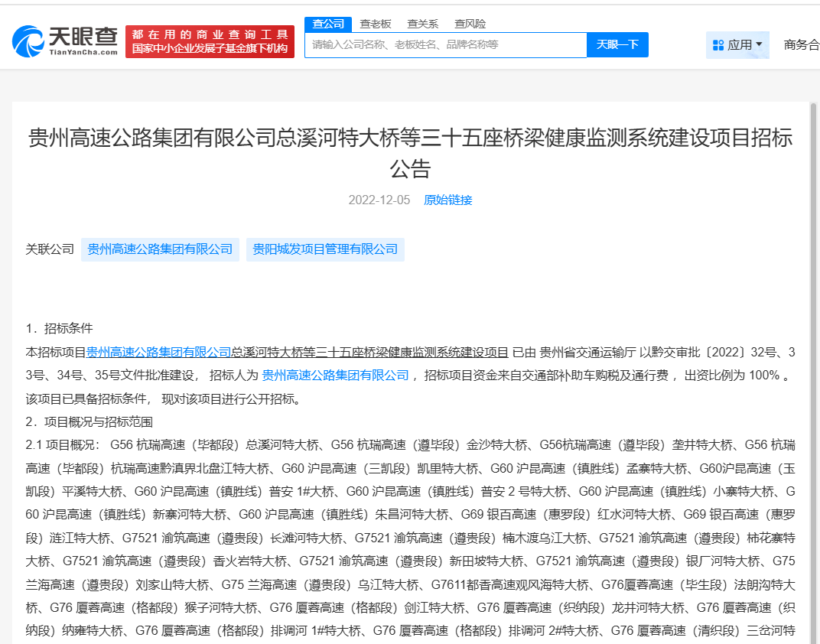Focus the company name search field
The height and width of the screenshot is (644, 820).
pyautogui.click(x=445, y=45)
